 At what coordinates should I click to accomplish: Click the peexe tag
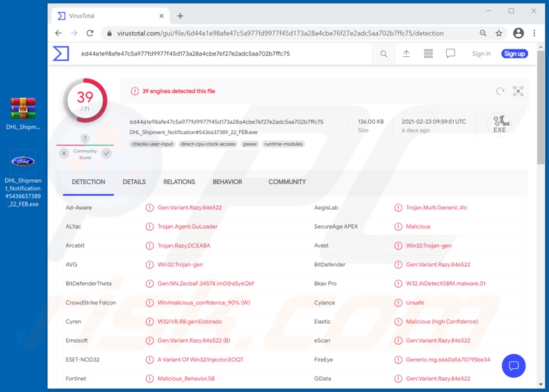[x=249, y=144]
